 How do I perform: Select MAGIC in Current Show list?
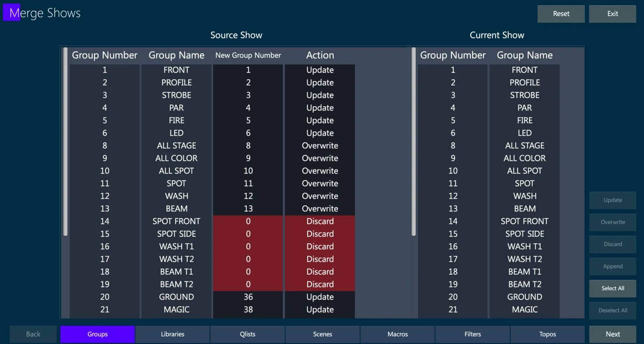[525, 310]
